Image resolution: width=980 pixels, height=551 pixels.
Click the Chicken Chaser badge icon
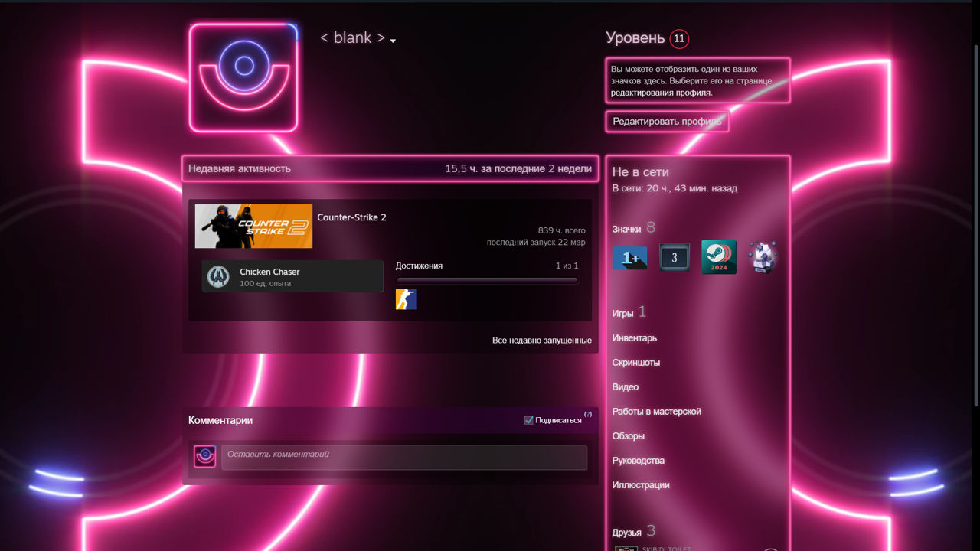pos(218,276)
